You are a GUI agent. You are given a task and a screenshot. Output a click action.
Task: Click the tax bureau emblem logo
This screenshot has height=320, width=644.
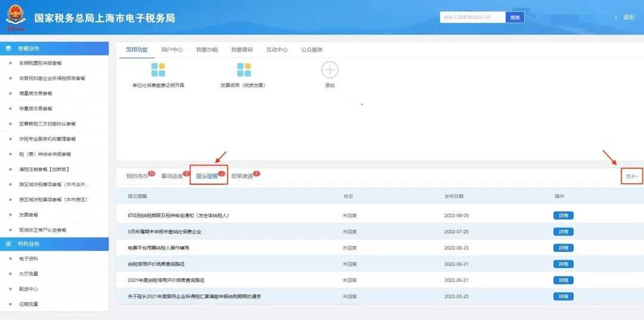click(16, 17)
